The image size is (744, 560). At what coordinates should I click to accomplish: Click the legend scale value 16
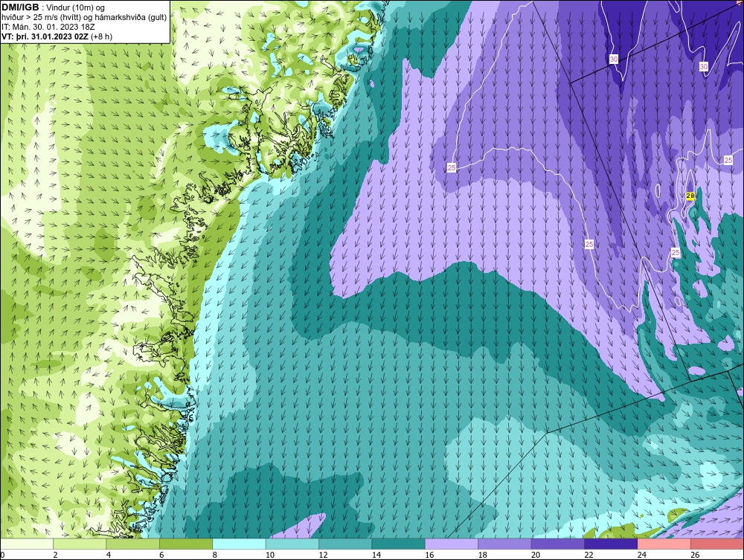click(x=429, y=555)
